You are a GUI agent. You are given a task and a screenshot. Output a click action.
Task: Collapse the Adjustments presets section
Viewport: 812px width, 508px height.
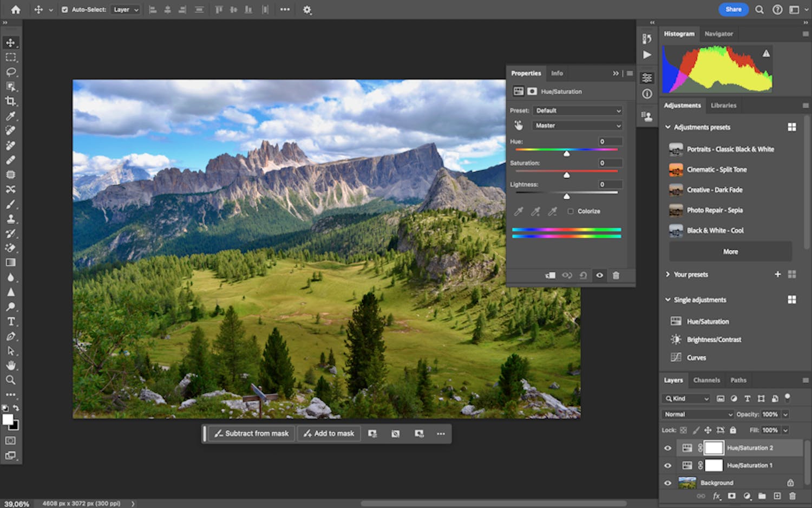point(668,127)
